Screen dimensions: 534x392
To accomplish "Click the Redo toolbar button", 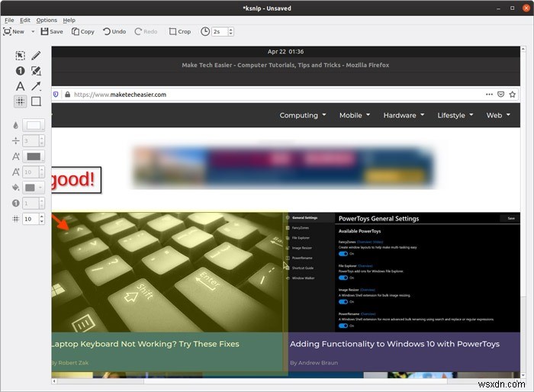I will pyautogui.click(x=146, y=32).
